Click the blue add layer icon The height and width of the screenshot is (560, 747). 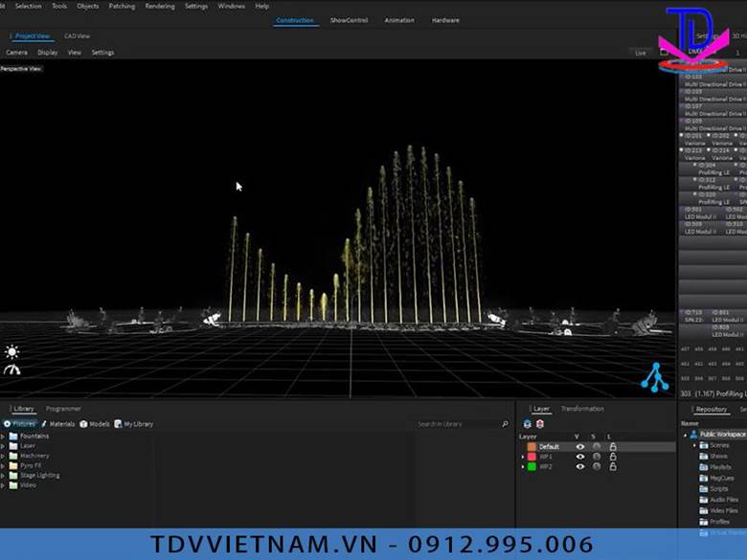(x=527, y=423)
